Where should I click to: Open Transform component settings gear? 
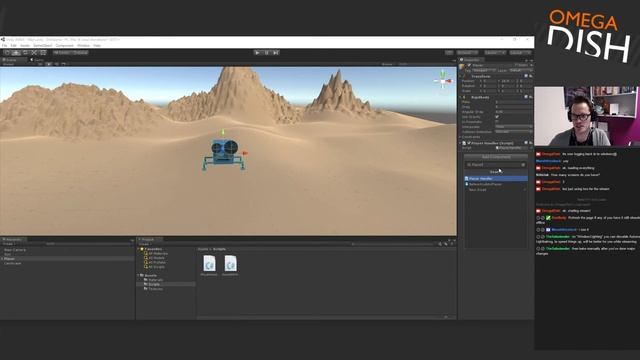[531, 76]
